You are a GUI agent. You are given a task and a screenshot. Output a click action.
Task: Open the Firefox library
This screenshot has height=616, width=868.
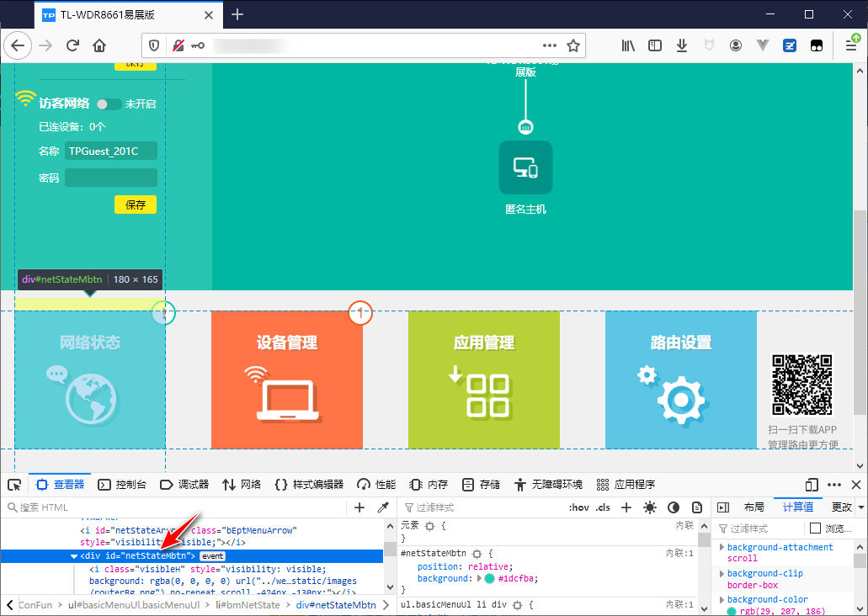pyautogui.click(x=628, y=45)
